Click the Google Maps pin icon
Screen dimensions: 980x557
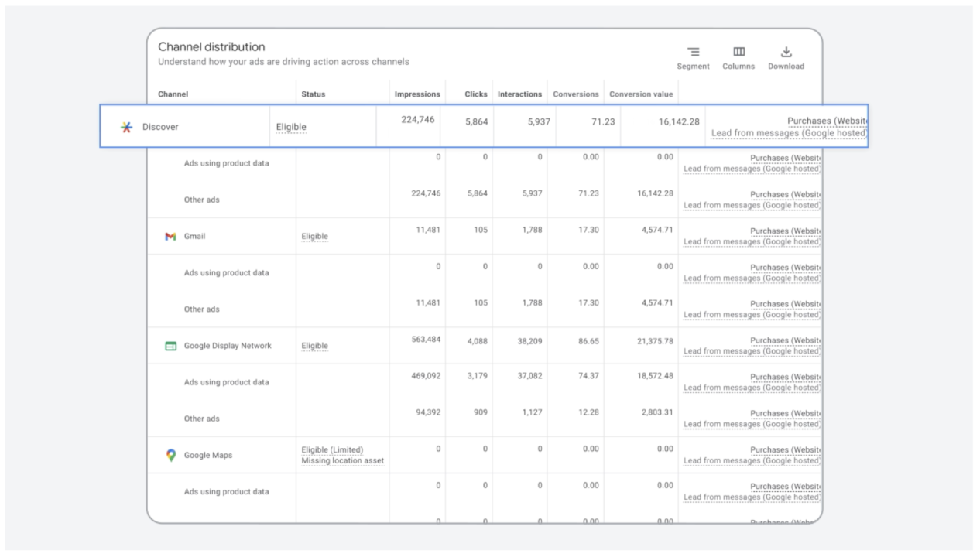tap(170, 455)
